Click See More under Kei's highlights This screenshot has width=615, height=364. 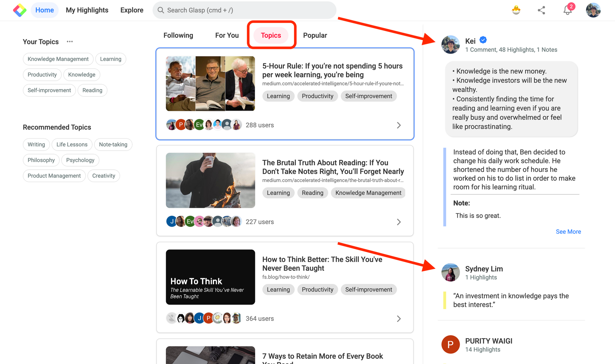click(568, 231)
